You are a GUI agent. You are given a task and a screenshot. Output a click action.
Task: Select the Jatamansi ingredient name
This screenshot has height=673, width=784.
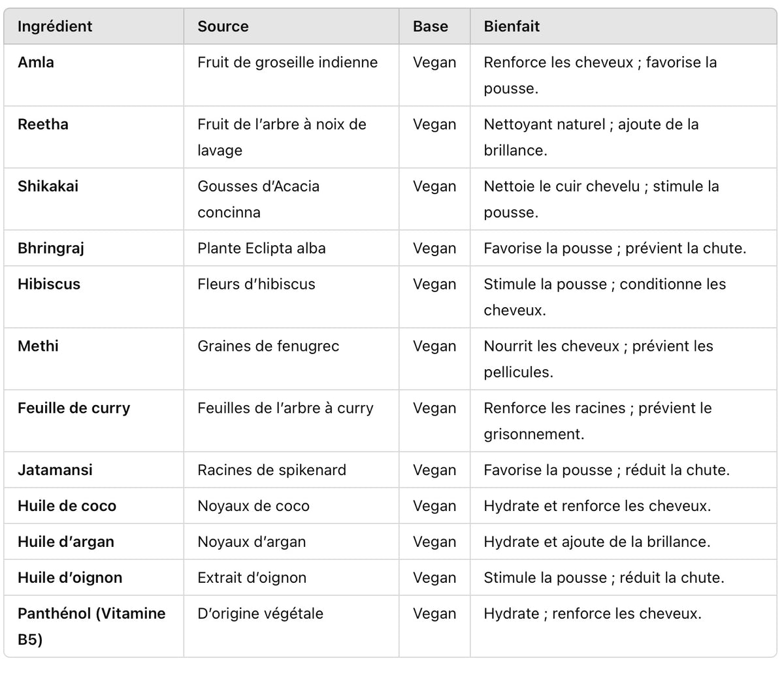[x=55, y=471]
